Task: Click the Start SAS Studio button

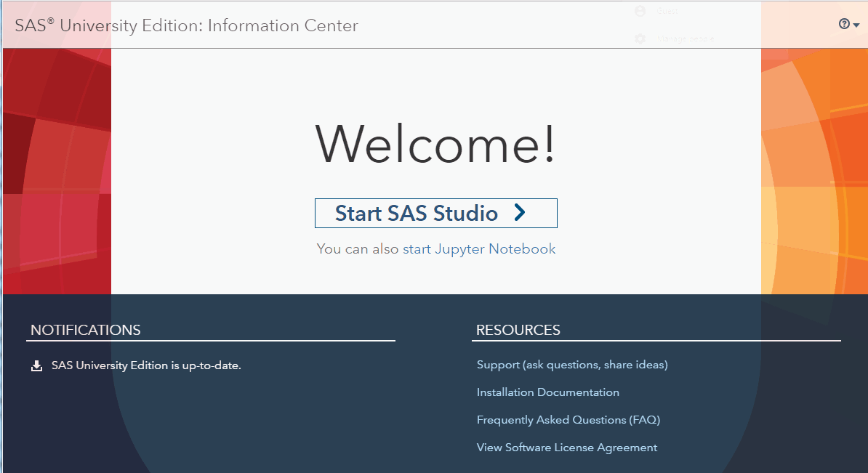Action: tap(435, 213)
